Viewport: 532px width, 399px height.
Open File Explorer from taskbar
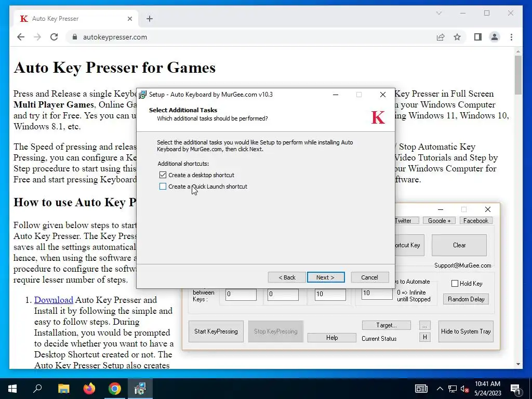[63, 389]
